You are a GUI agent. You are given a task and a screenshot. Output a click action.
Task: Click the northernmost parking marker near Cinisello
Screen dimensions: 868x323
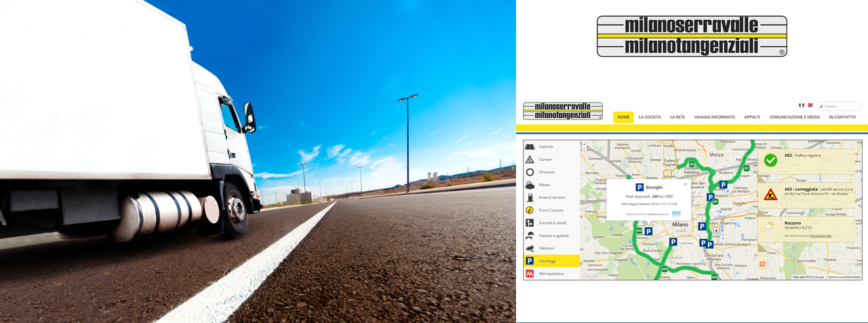click(724, 185)
